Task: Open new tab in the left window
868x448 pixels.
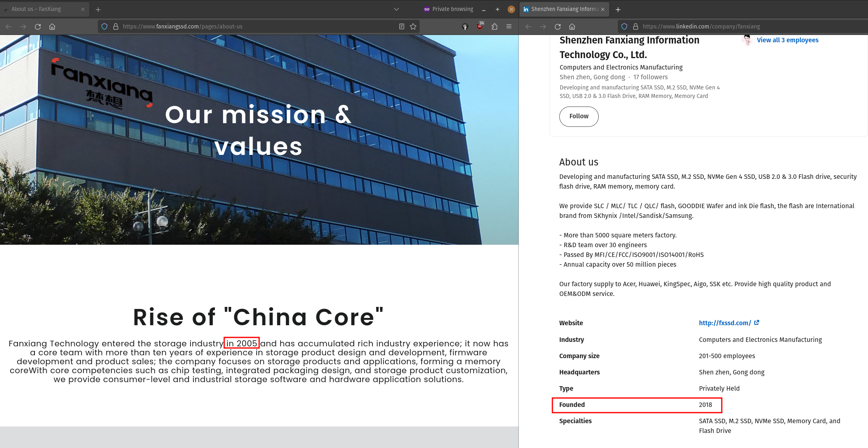Action: 98,9
